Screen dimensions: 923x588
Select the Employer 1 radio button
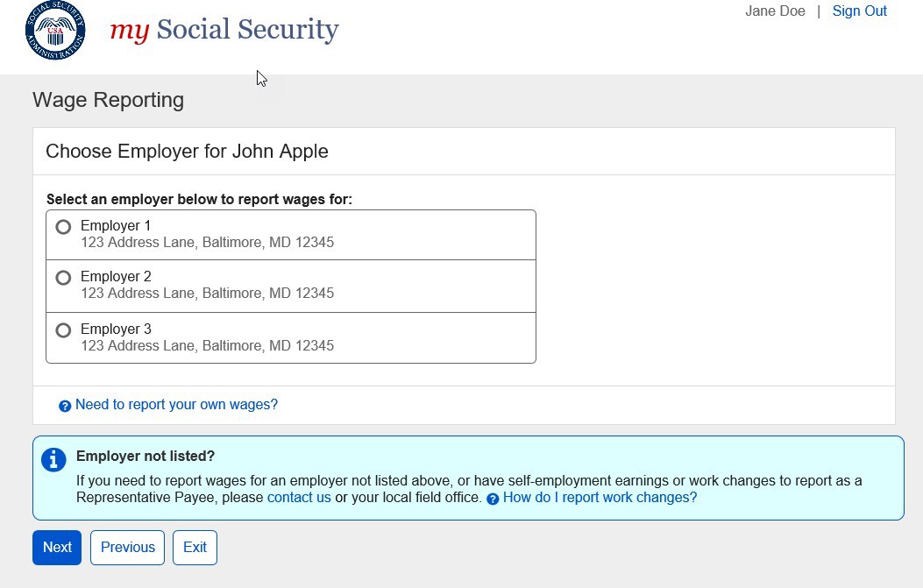[63, 227]
